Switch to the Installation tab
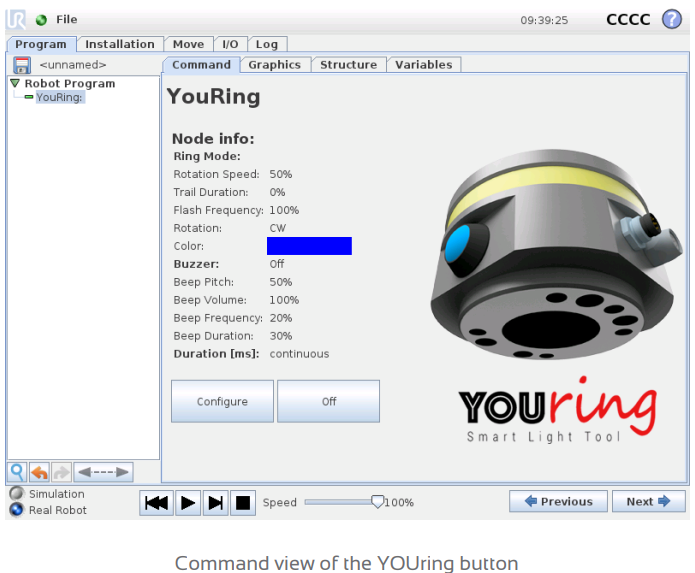The image size is (695, 573). coord(120,44)
